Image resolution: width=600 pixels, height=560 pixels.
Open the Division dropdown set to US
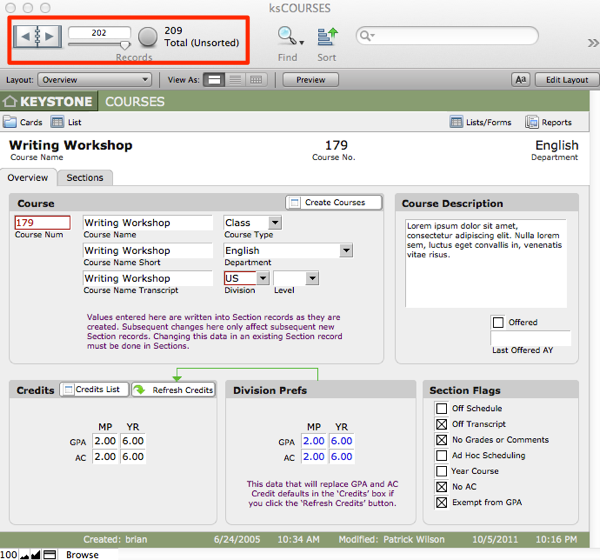(x=263, y=279)
